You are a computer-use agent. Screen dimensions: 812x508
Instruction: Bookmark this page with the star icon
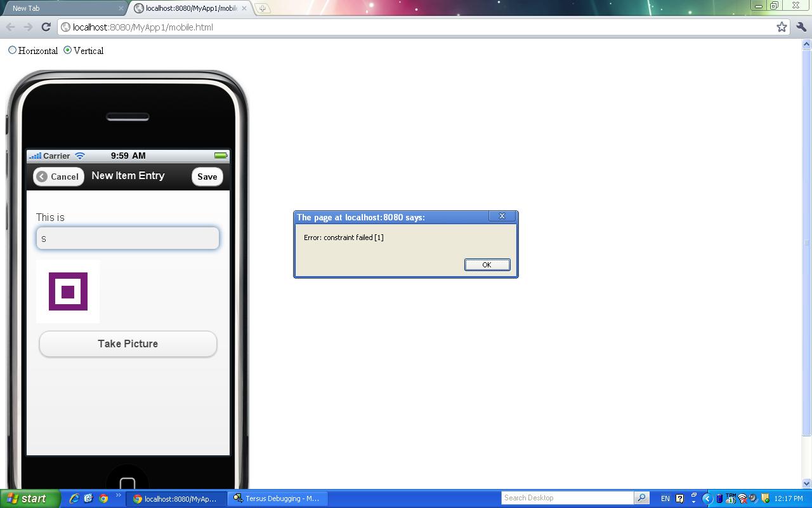(x=782, y=27)
